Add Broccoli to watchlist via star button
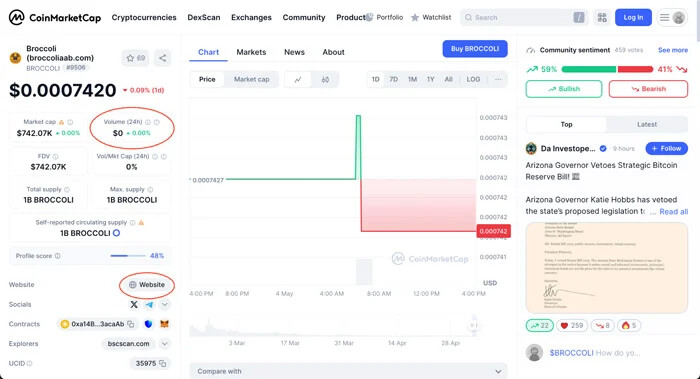The height and width of the screenshot is (379, 700). click(136, 58)
